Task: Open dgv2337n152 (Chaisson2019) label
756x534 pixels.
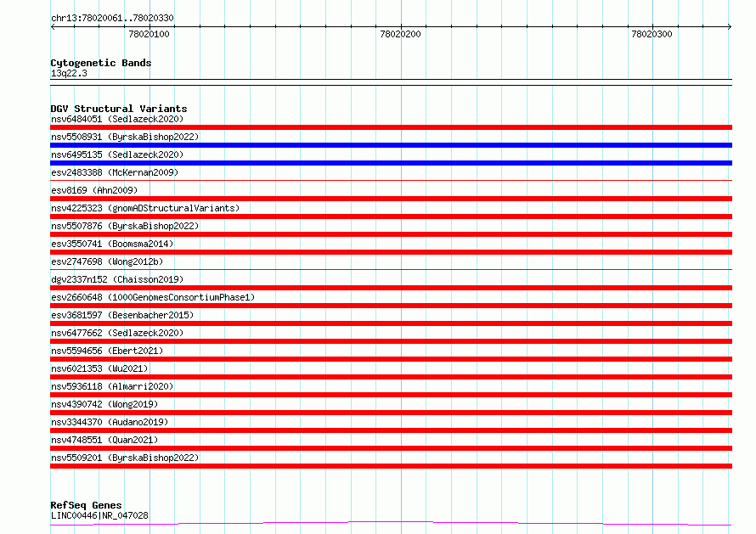Action: tap(117, 279)
